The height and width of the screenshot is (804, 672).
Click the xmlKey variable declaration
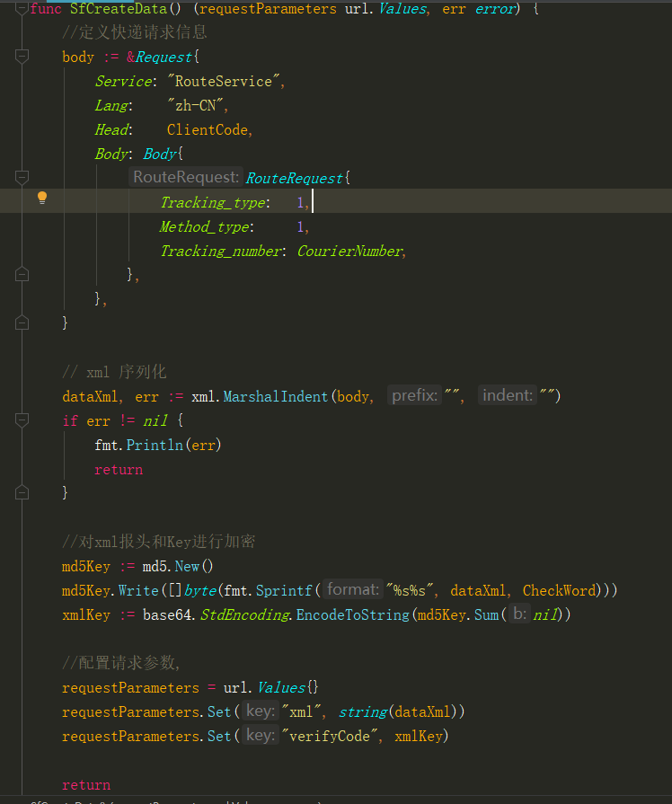pyautogui.click(x=86, y=614)
